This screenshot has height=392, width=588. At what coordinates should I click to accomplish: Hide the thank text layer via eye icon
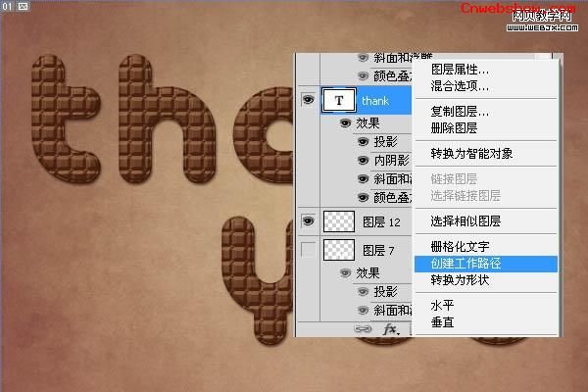coord(309,99)
